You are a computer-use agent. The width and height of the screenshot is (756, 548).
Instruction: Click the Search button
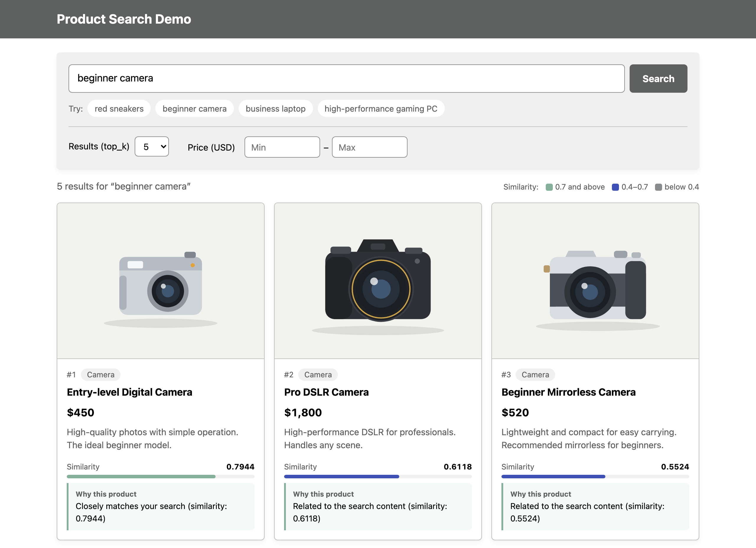tap(658, 79)
